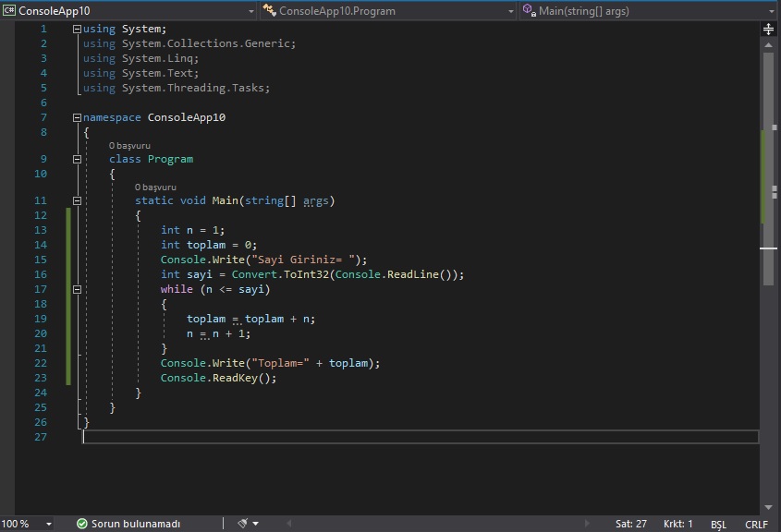Click the '0 başvuru' link above Main method
Image resolution: width=781 pixels, height=532 pixels.
click(155, 187)
